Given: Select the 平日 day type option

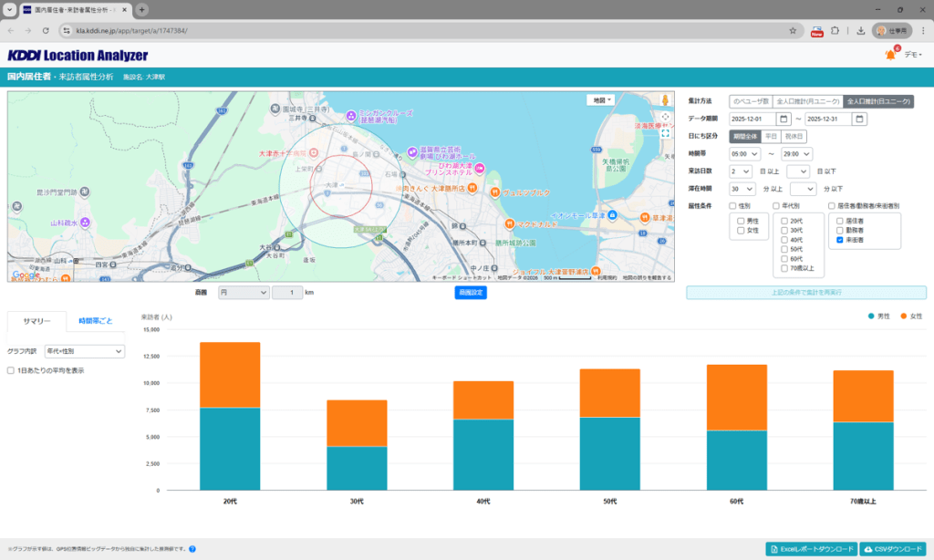Looking at the screenshot, I should coord(771,136).
